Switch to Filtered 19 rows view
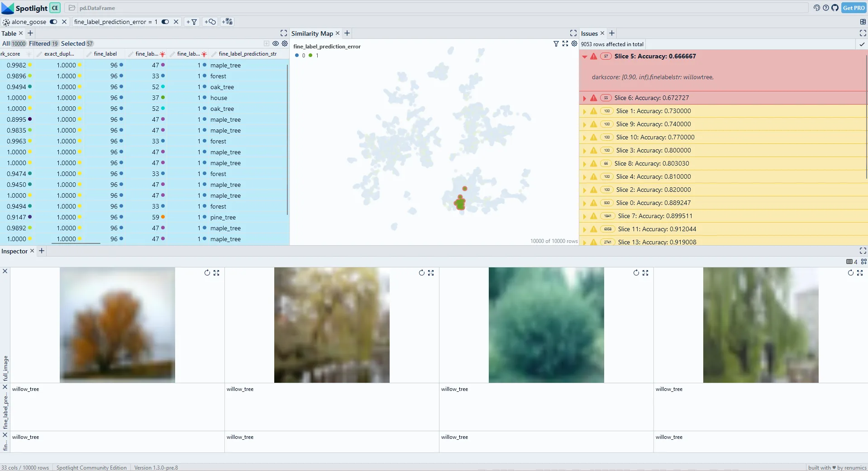868x471 pixels. click(x=43, y=43)
